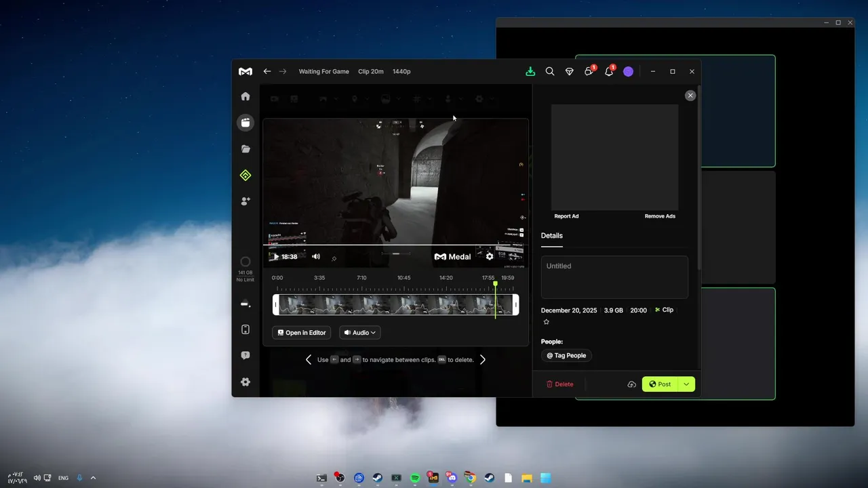Image resolution: width=868 pixels, height=488 pixels.
Task: Open the Clips library sidebar icon
Action: (x=245, y=123)
